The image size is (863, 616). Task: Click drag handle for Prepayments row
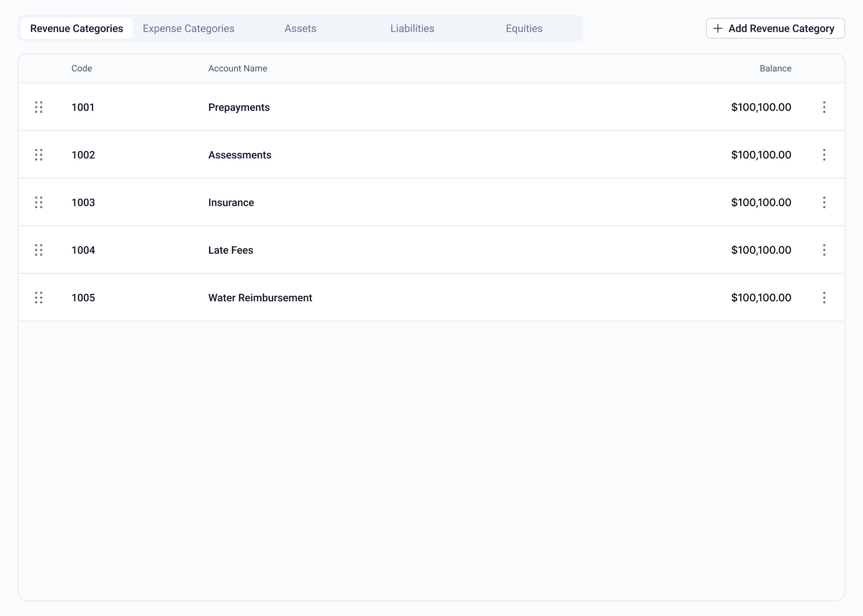[38, 107]
